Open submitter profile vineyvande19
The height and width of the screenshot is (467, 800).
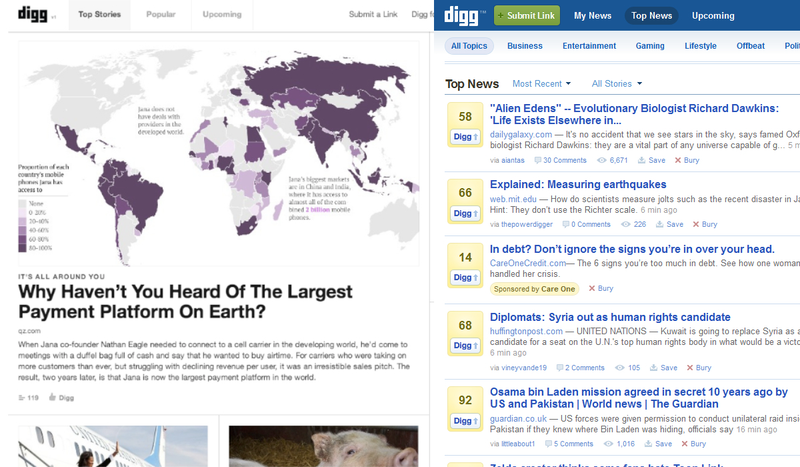click(524, 368)
